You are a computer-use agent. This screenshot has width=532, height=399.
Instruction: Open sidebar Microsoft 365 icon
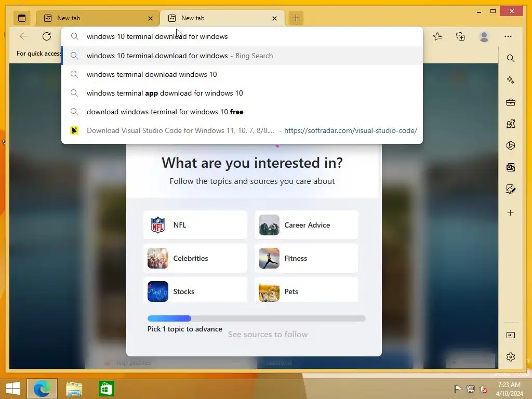(x=510, y=145)
